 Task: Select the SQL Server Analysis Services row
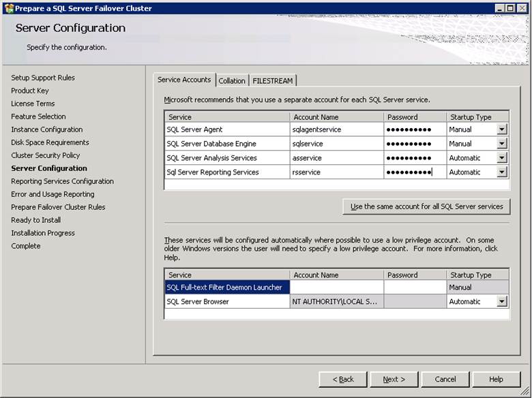[227, 157]
